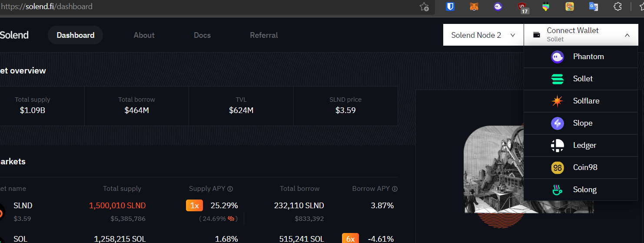
Task: Go to the Dashboard tab
Action: pyautogui.click(x=75, y=35)
